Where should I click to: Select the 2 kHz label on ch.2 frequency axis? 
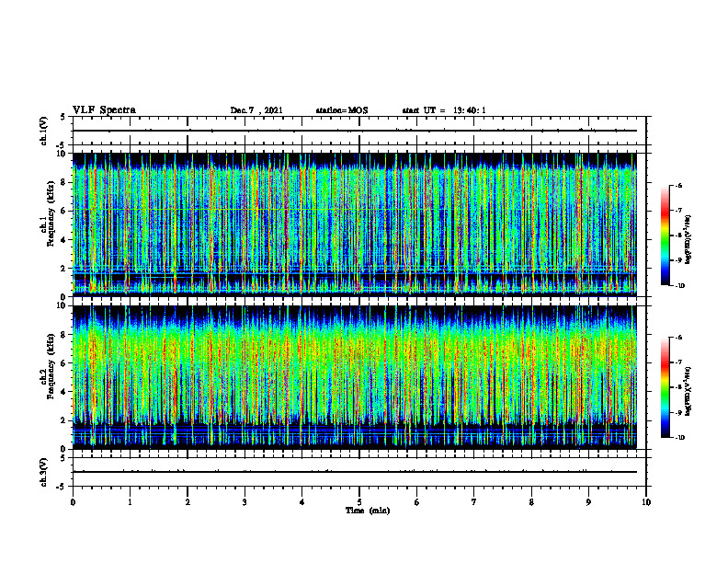click(64, 420)
